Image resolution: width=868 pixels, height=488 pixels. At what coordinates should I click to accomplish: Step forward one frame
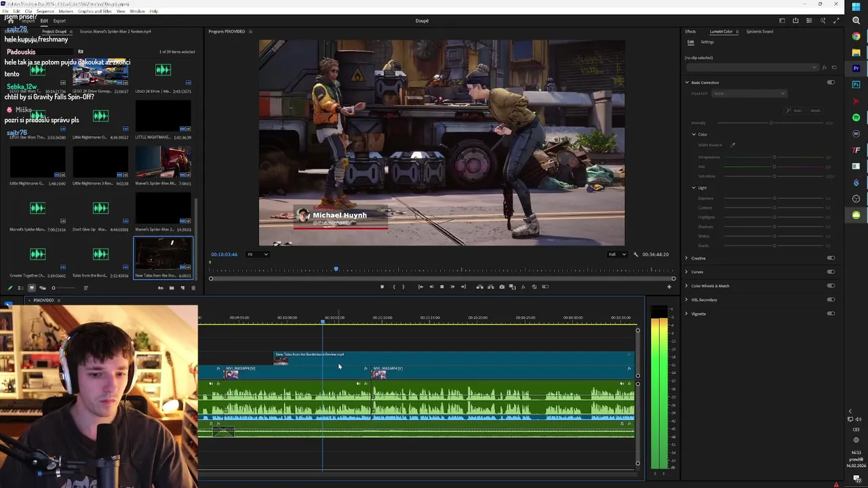[453, 287]
